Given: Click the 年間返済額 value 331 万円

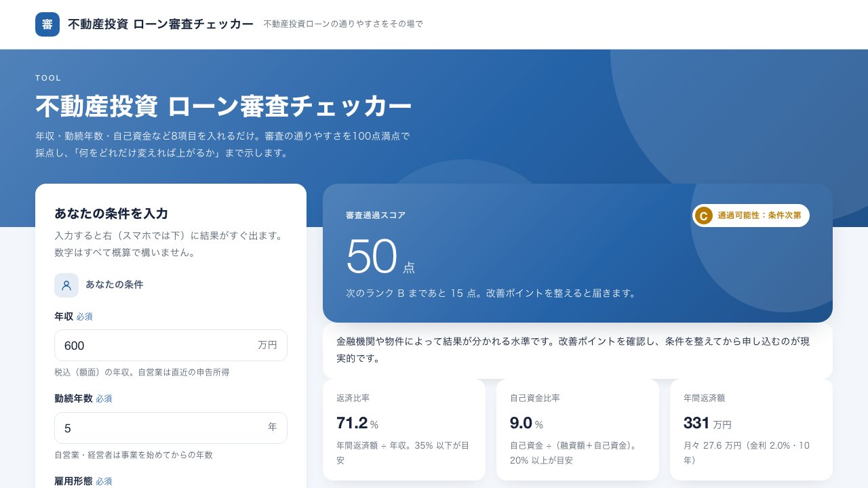Looking at the screenshot, I should click(x=707, y=424).
